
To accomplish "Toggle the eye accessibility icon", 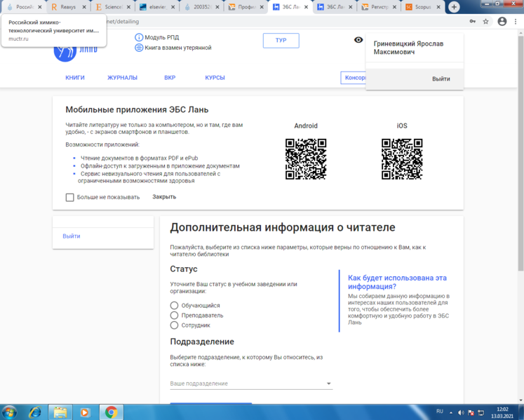I will (x=358, y=40).
